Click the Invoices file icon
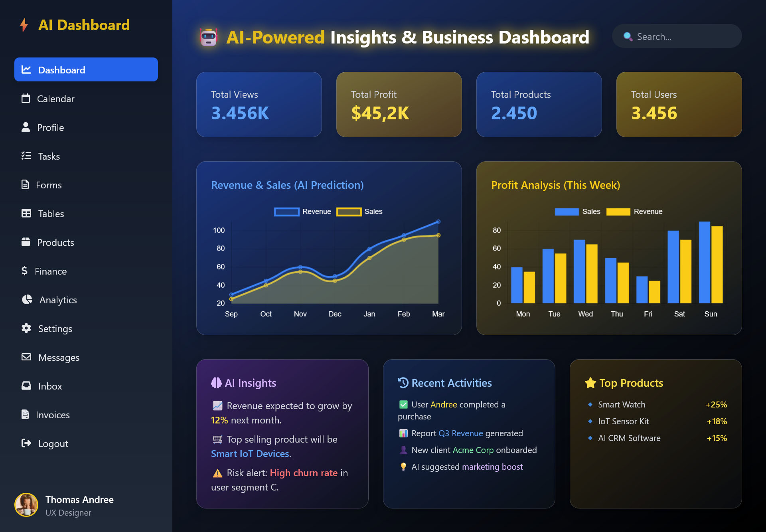This screenshot has width=766, height=532. 25,415
